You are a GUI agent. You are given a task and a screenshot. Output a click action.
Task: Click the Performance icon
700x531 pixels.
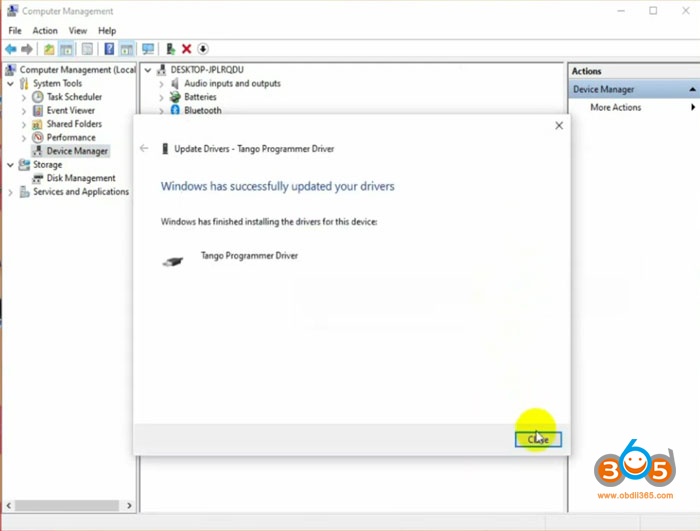pyautogui.click(x=38, y=138)
